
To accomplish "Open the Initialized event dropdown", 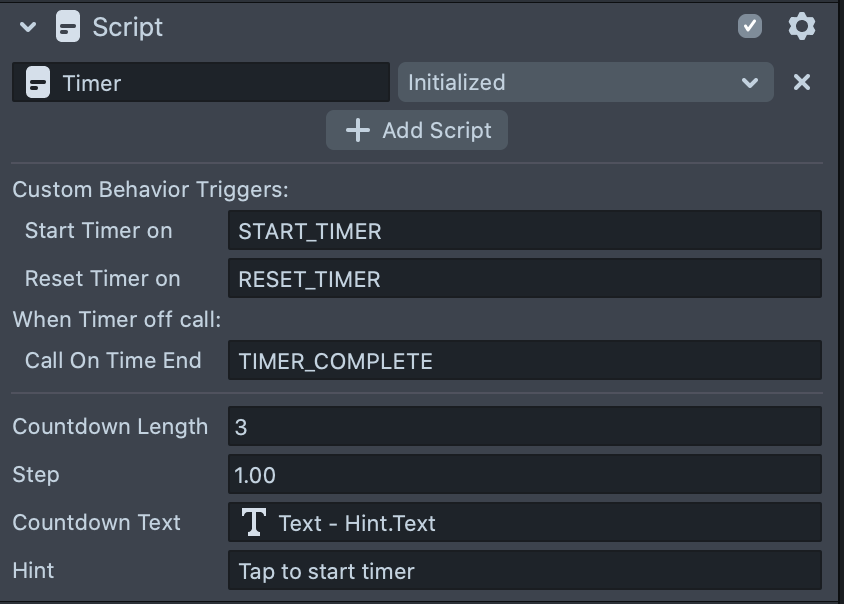I will (585, 83).
